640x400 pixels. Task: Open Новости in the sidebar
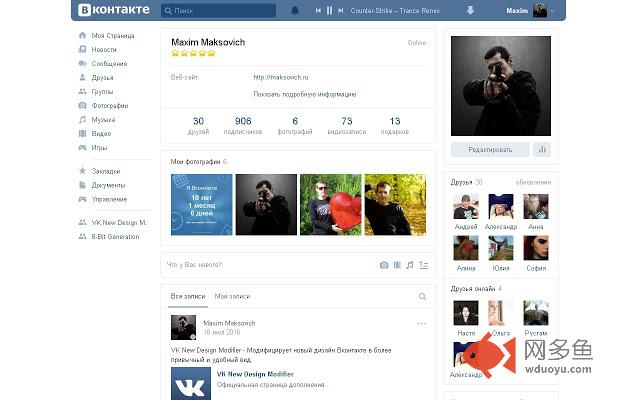(x=104, y=49)
